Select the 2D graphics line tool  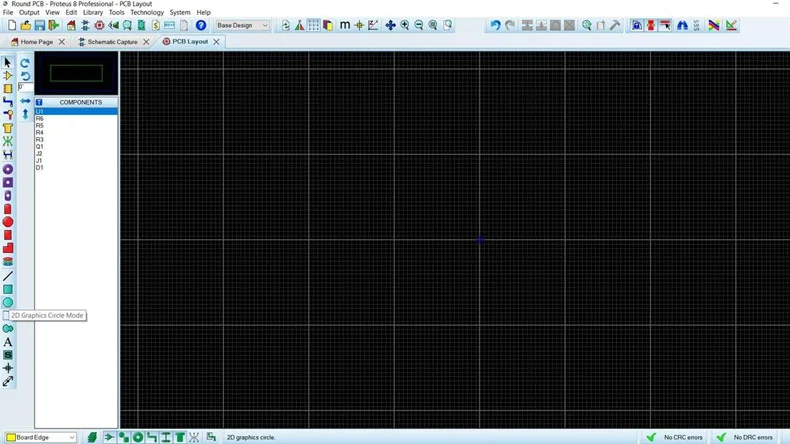click(x=8, y=276)
